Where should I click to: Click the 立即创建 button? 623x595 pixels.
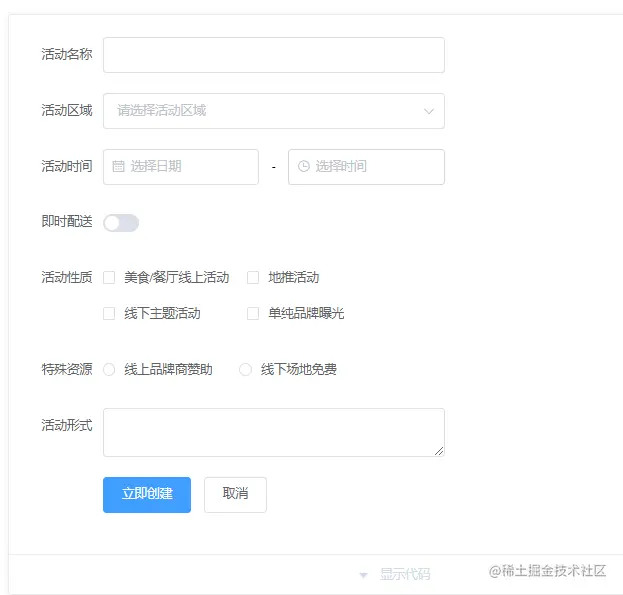(147, 495)
